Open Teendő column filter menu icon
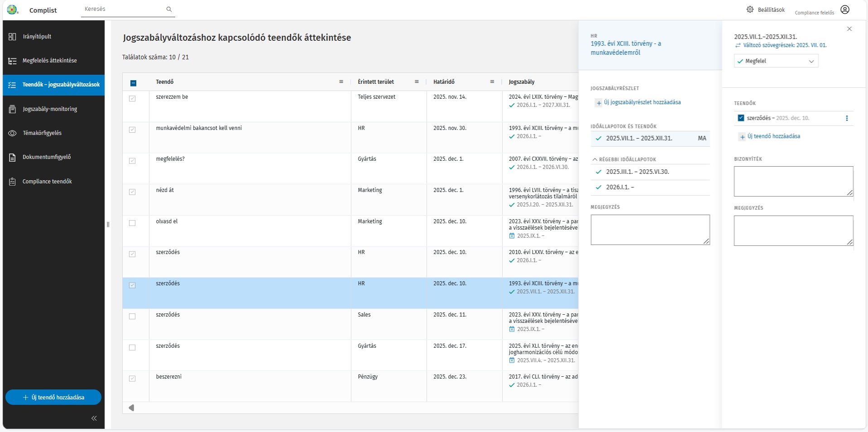This screenshot has width=868, height=432. coord(341,82)
